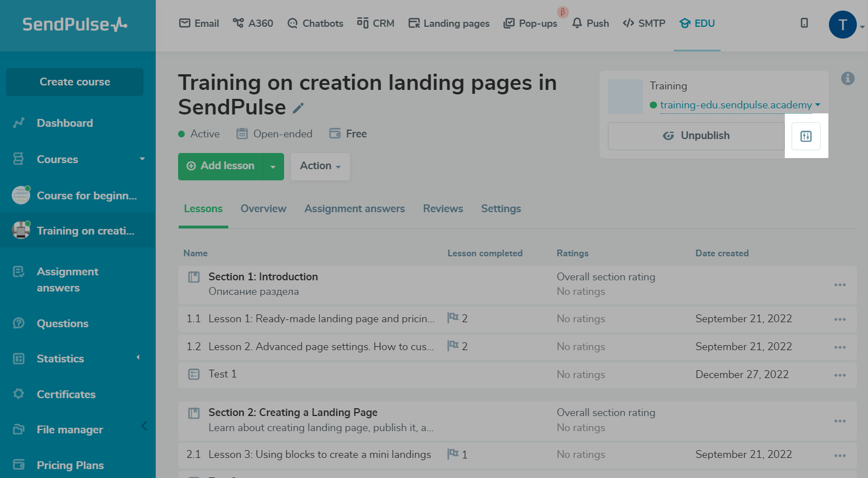Open more options for Lesson 1 row
Screen dimensions: 868x478
[840, 319]
